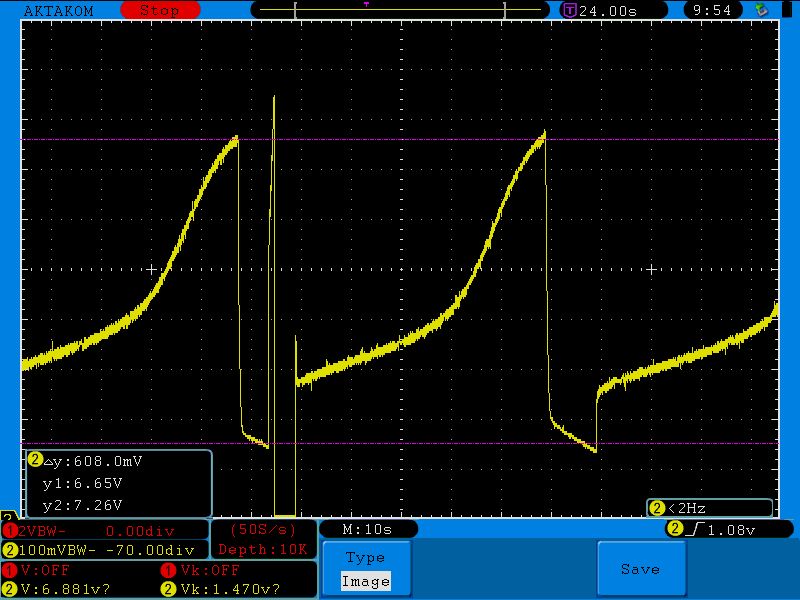Click the yellow channel 2 cursor measurement badge
Screen dimensions: 800x600
pos(35,460)
